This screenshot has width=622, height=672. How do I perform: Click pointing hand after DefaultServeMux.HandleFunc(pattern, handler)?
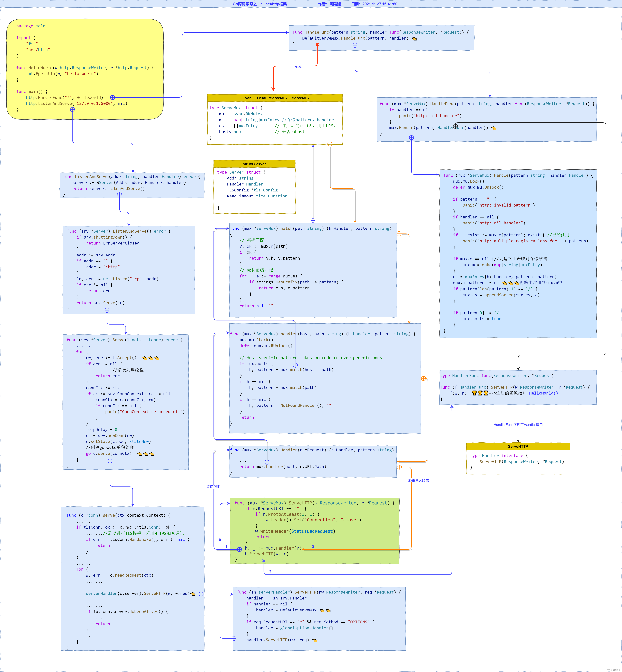(x=414, y=39)
